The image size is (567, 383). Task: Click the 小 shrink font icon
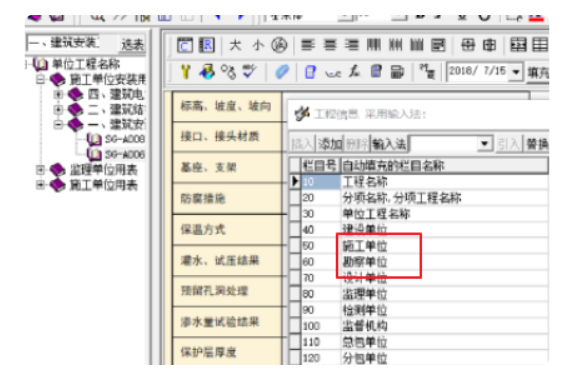tap(258, 46)
